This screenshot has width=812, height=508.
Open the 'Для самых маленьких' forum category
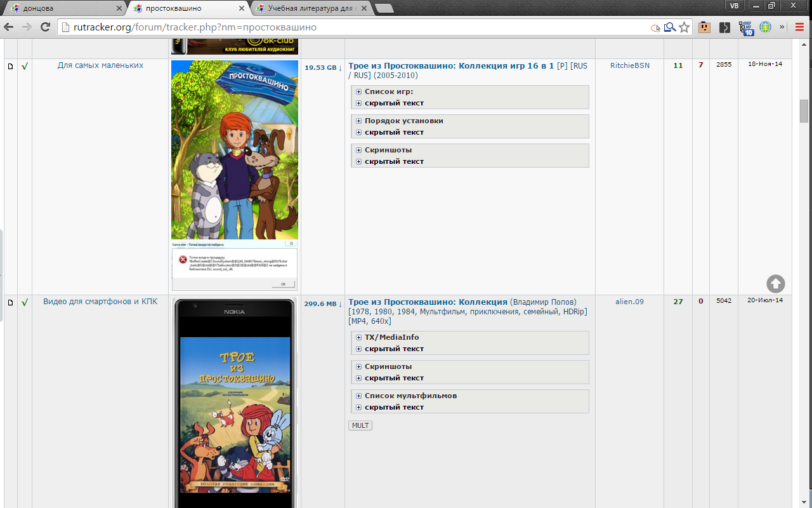point(100,65)
